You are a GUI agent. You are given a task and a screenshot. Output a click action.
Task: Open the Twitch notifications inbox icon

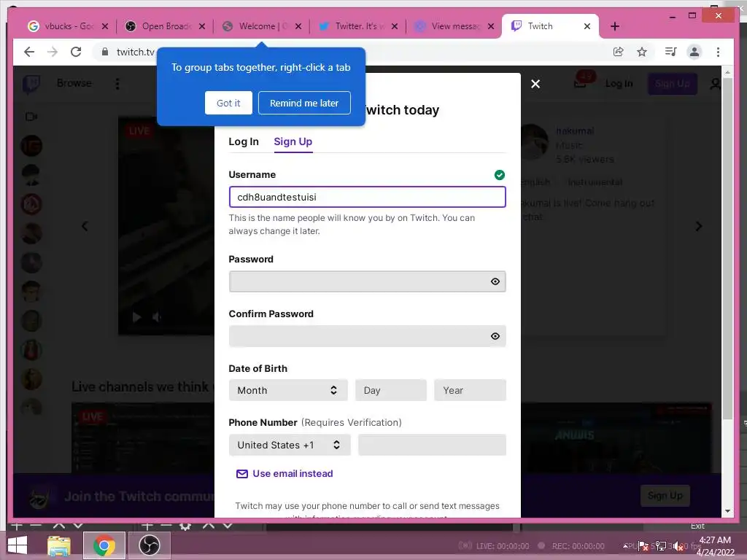coord(580,84)
